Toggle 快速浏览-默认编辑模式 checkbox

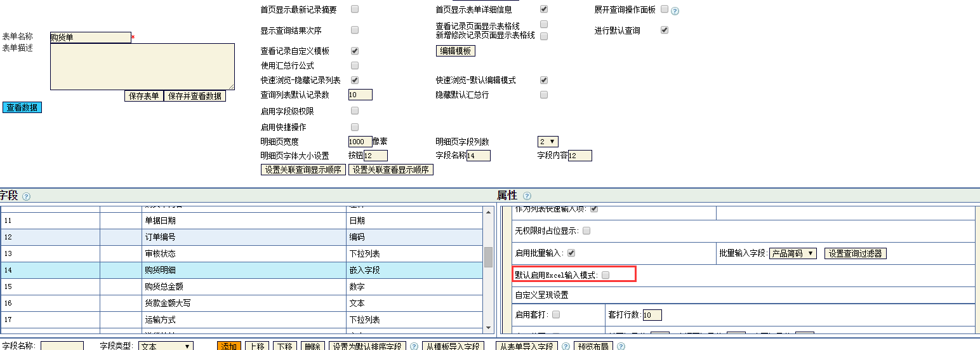coord(544,80)
